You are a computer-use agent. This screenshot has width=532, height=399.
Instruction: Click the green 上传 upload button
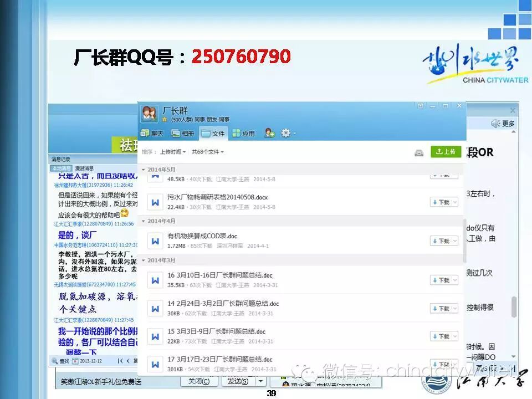coord(446,152)
